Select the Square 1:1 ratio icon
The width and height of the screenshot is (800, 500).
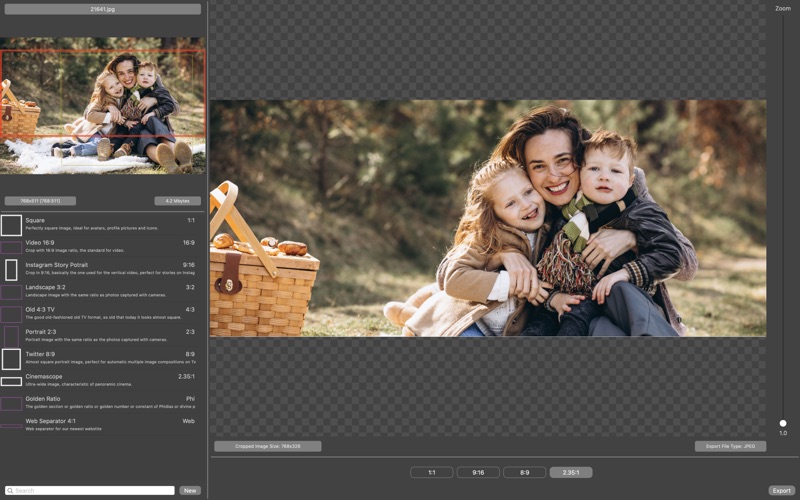tap(11, 225)
